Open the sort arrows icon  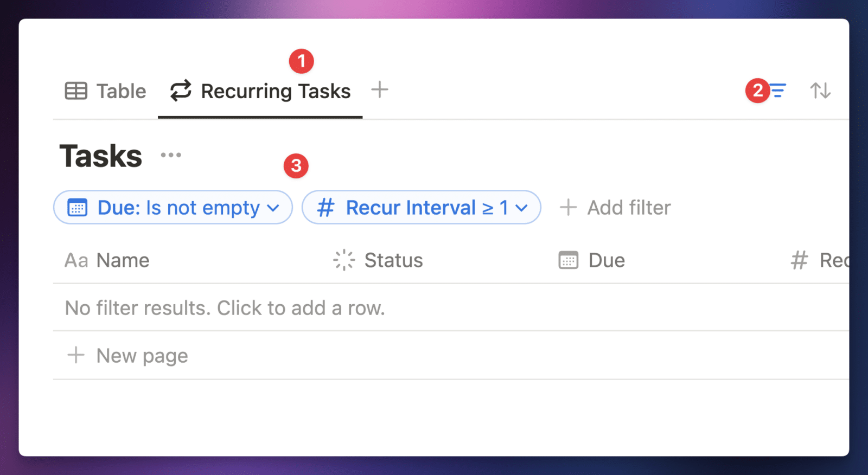pyautogui.click(x=820, y=91)
